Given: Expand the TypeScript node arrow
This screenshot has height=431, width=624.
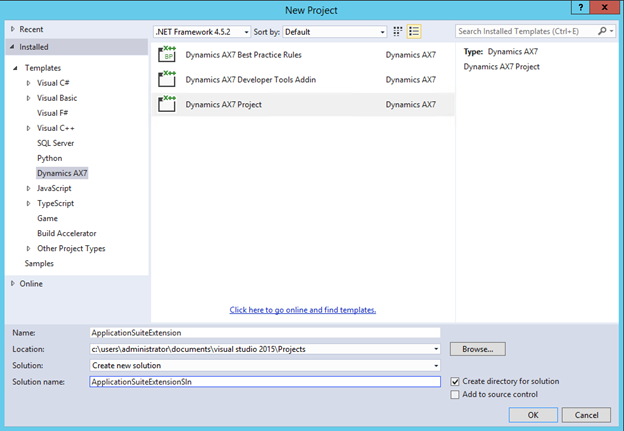Looking at the screenshot, I should [x=28, y=203].
